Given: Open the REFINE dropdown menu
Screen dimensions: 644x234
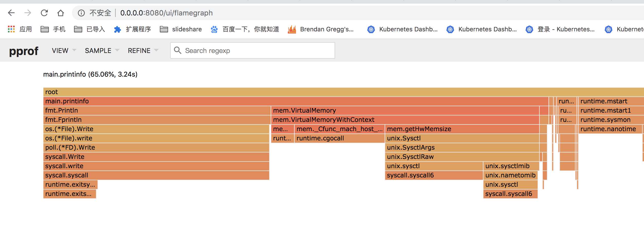Looking at the screenshot, I should click(143, 50).
